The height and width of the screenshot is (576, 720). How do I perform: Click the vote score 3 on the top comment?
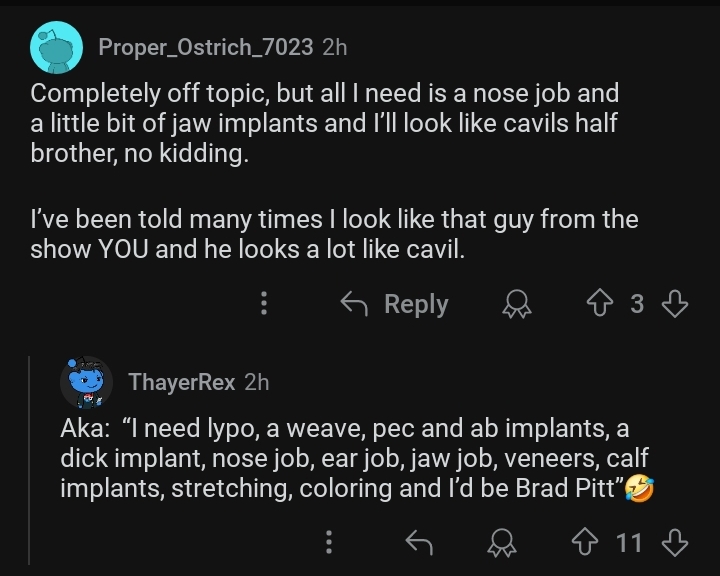[x=637, y=304]
